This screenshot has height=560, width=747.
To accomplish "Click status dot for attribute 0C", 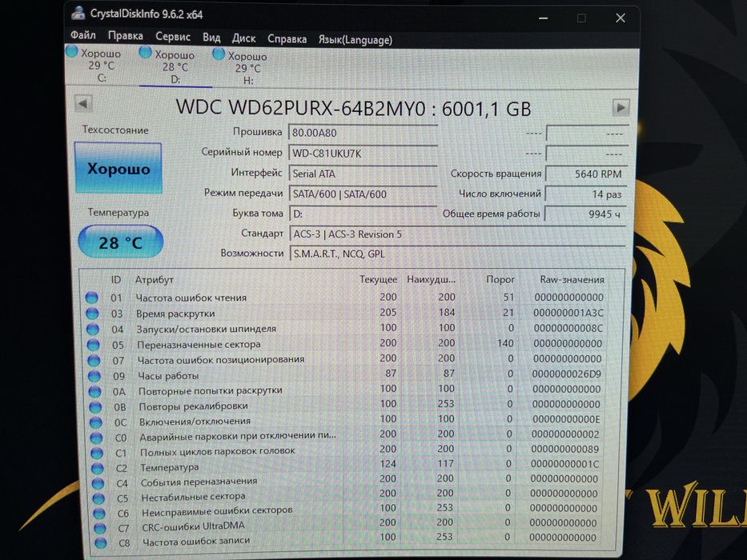I will (x=96, y=422).
